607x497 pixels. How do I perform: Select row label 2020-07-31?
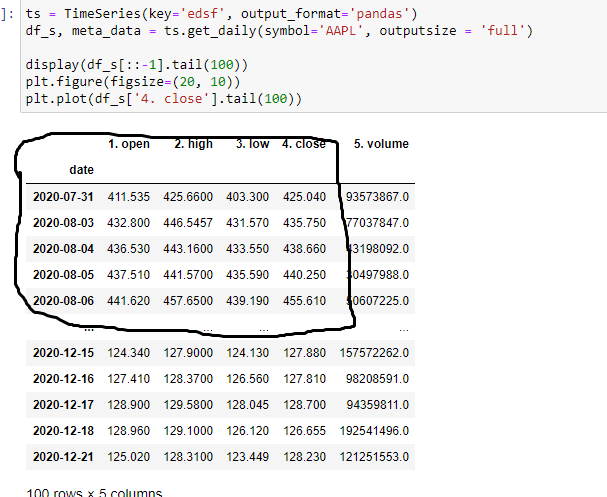[x=63, y=197]
